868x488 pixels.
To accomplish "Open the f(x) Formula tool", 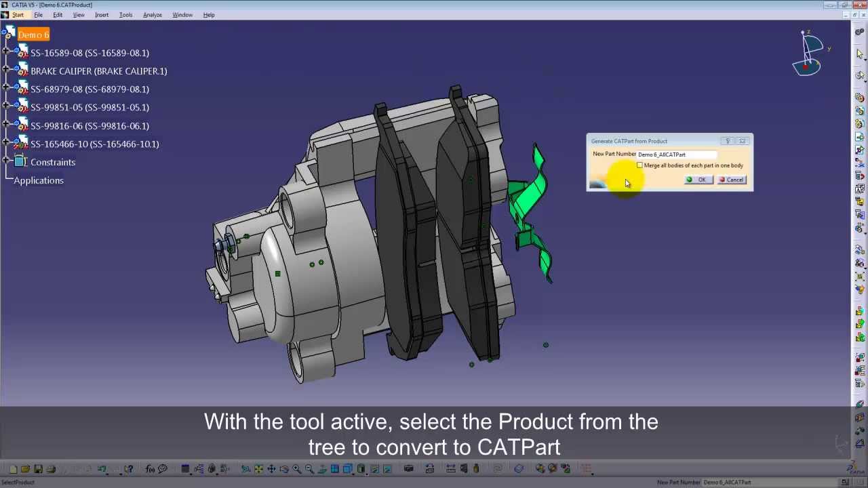I will point(150,468).
